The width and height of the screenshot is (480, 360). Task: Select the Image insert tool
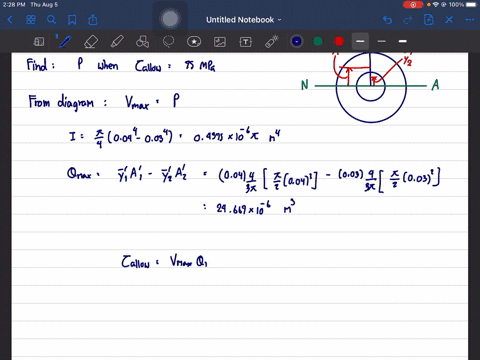click(220, 42)
